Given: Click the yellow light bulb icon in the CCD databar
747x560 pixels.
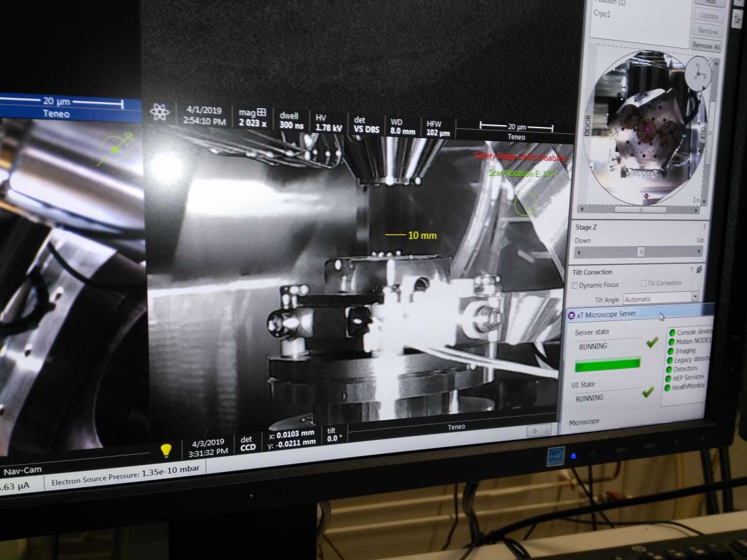Looking at the screenshot, I should point(166,450).
